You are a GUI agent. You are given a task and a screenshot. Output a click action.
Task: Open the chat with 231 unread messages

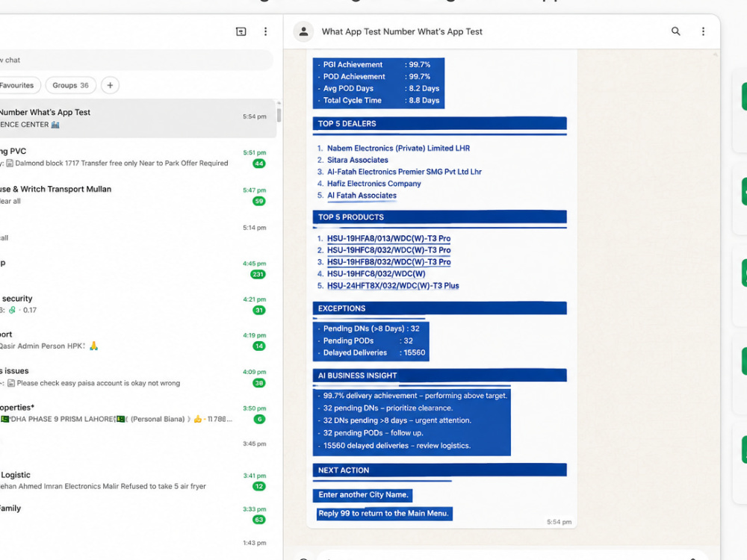coord(137,269)
